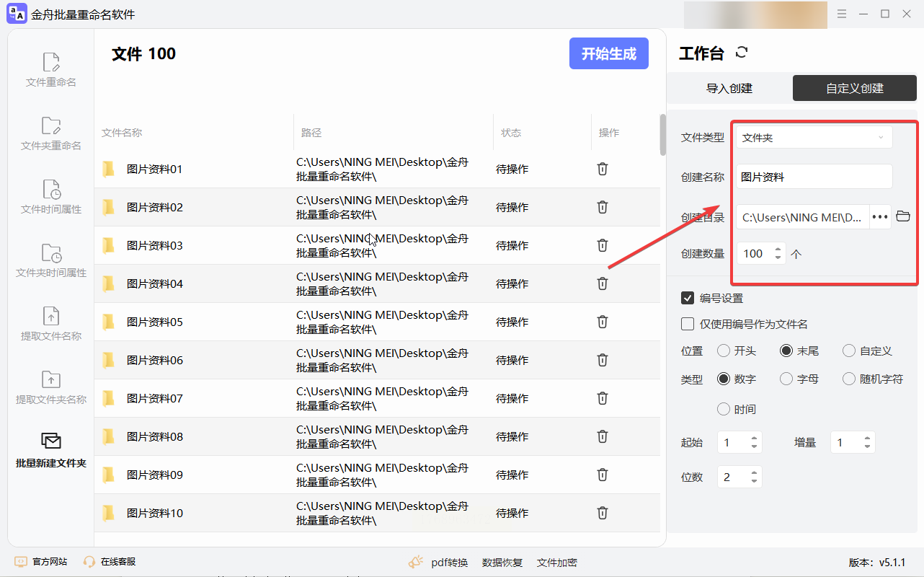Open the 官方网站 link

point(42,562)
